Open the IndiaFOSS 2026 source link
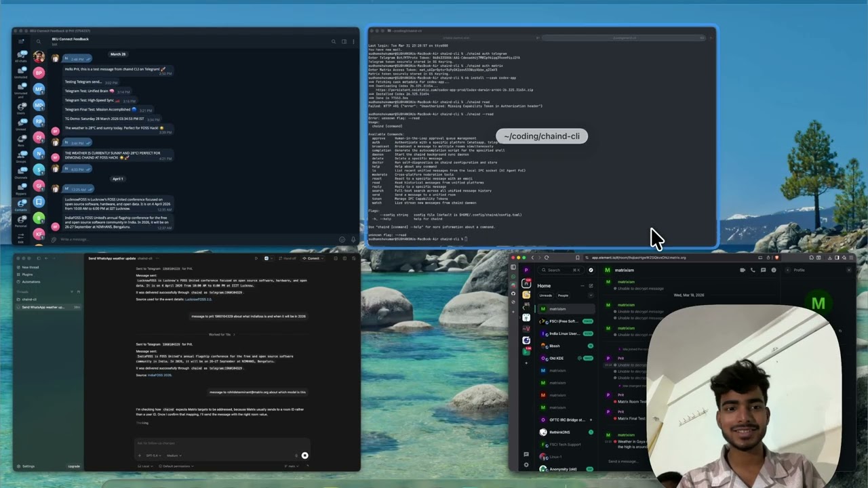868x488 pixels. (160, 375)
